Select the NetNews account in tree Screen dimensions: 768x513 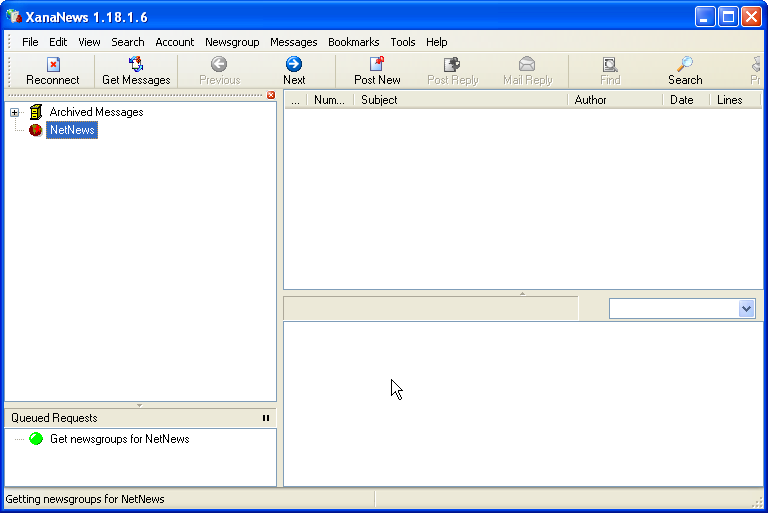pos(72,130)
